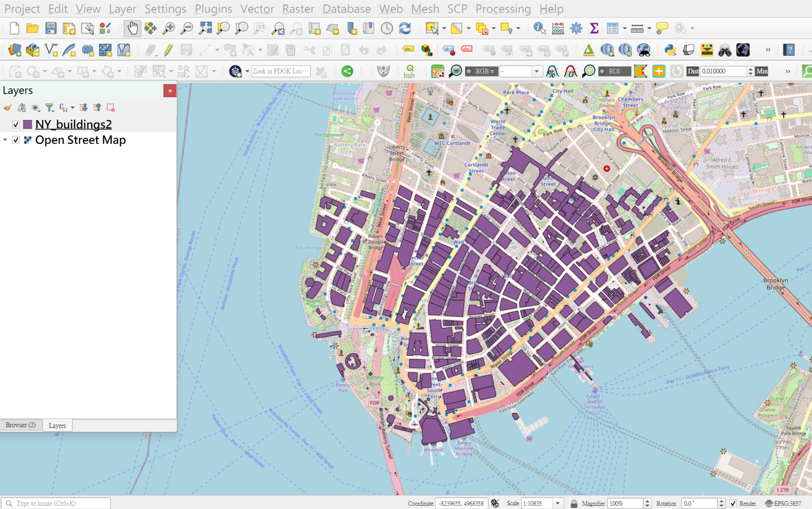Toggle editing with the pencil icon
The height and width of the screenshot is (509, 812).
(x=168, y=50)
